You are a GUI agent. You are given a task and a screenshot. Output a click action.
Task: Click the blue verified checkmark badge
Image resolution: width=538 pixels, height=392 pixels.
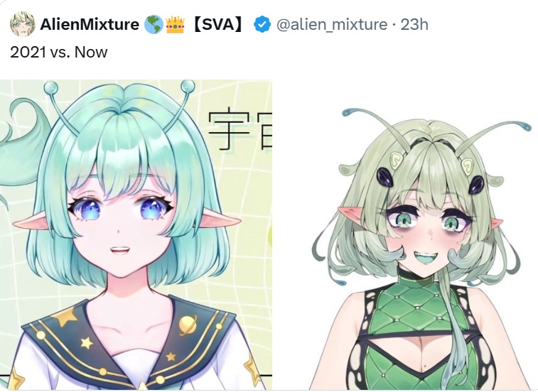[262, 24]
